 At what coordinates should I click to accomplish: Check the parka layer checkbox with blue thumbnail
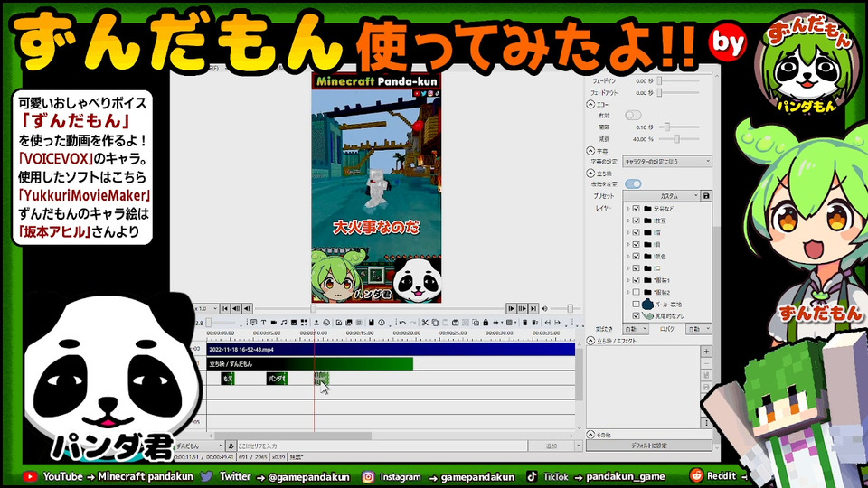pos(636,305)
